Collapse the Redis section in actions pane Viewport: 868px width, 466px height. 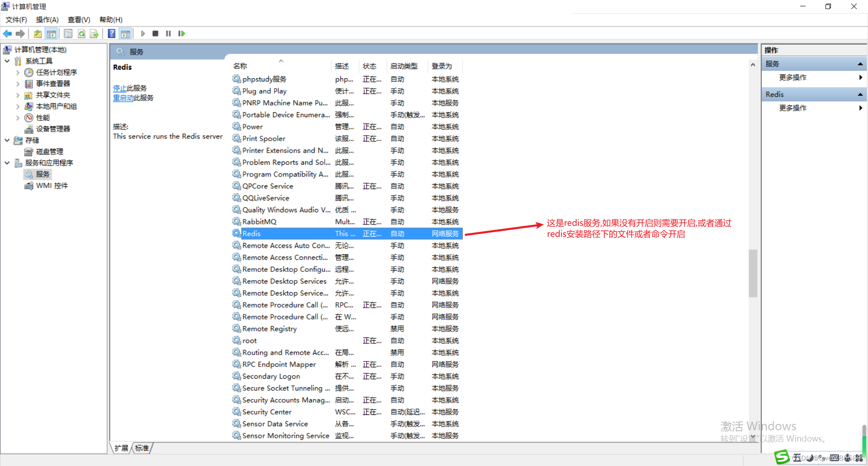pos(860,95)
